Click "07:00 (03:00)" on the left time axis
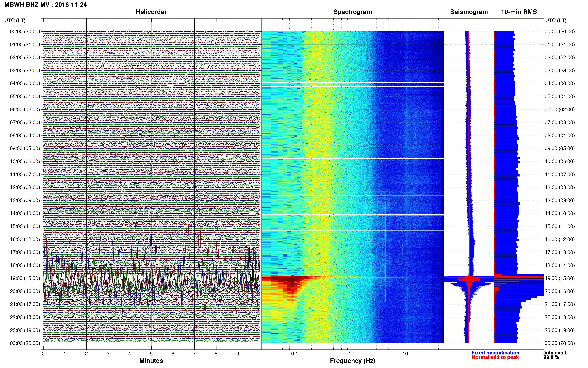 [x=25, y=122]
